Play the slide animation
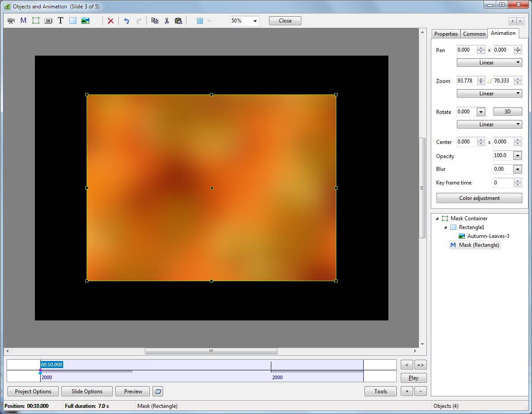532x414 pixels. tap(414, 378)
